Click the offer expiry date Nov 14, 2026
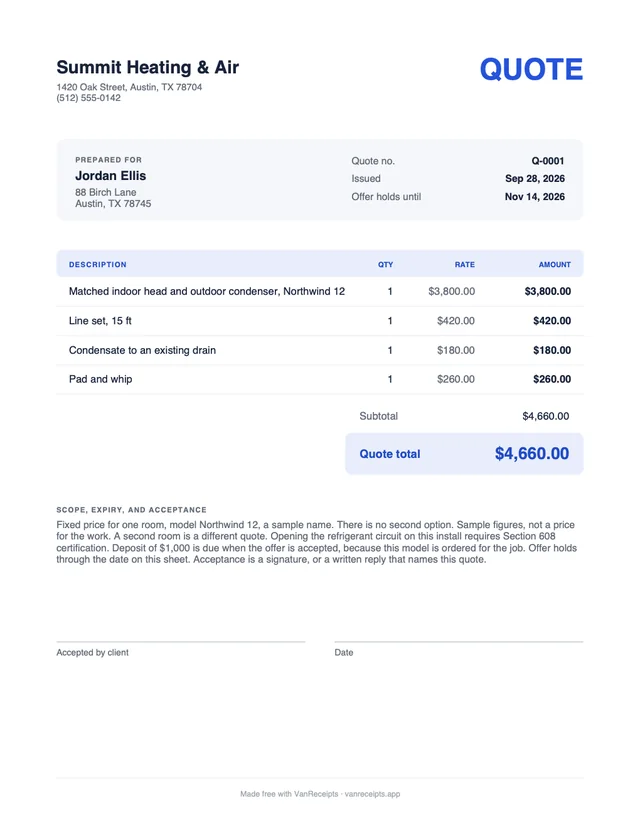The height and width of the screenshot is (828, 640). [534, 196]
